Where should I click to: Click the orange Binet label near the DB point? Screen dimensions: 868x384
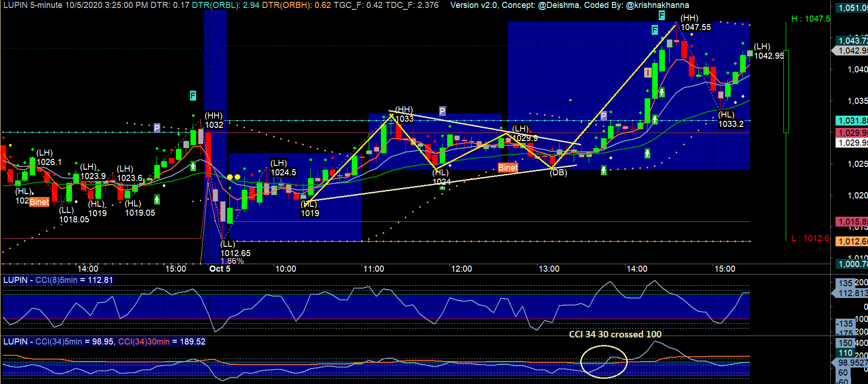508,168
